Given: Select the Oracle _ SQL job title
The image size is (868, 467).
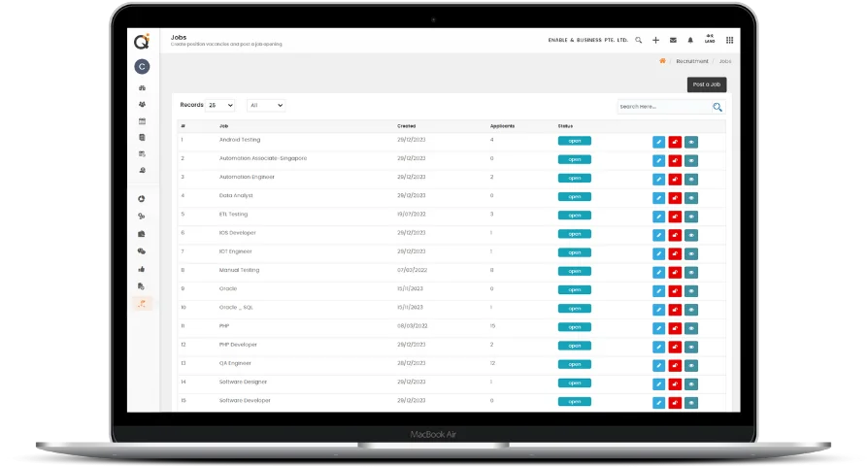Looking at the screenshot, I should pyautogui.click(x=236, y=307).
